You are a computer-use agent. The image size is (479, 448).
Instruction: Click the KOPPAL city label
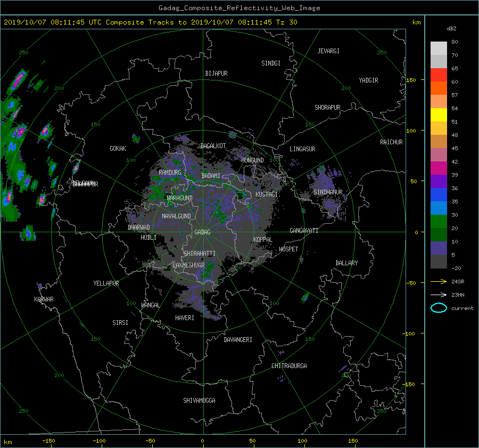(263, 239)
